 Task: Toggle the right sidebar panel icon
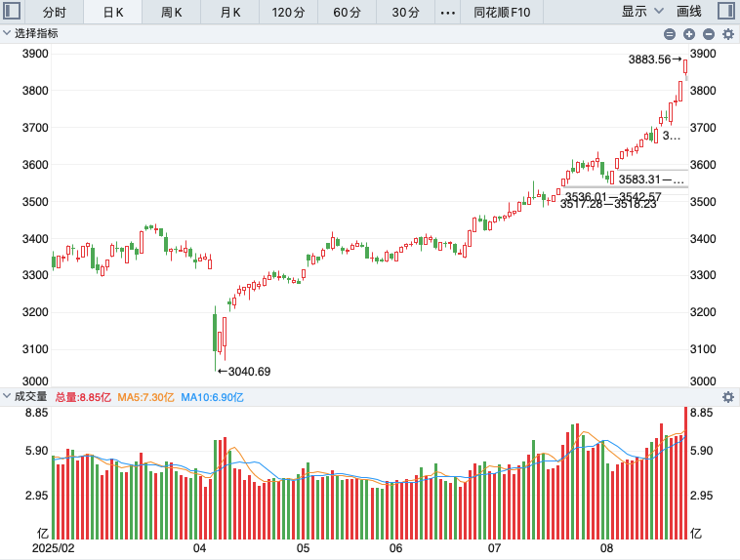(726, 11)
